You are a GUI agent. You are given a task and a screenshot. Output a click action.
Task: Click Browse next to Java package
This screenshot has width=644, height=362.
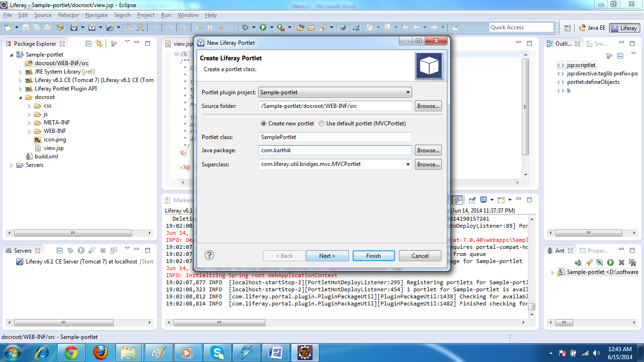click(427, 150)
